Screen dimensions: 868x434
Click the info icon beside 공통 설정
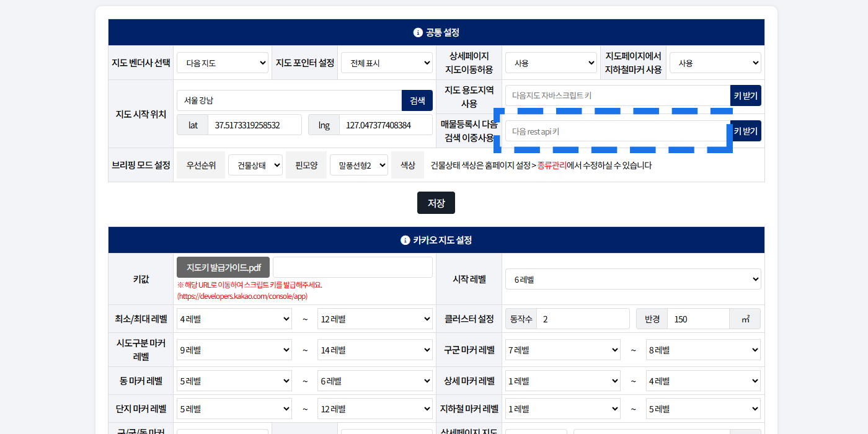418,32
